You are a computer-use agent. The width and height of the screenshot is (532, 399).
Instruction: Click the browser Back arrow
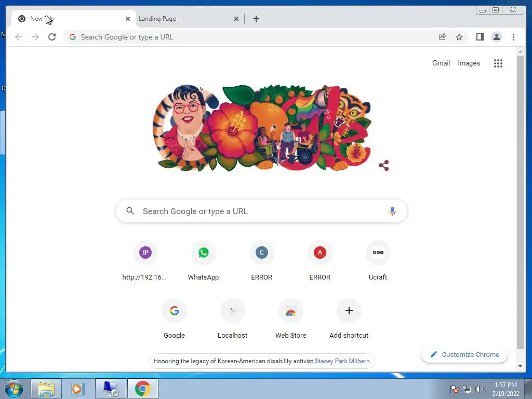pyautogui.click(x=19, y=37)
